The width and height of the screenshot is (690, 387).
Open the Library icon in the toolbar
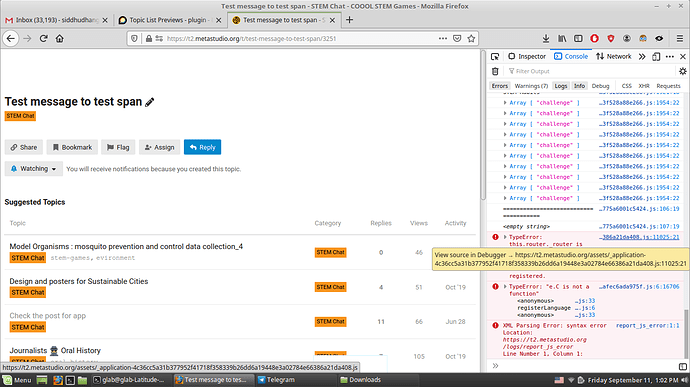pos(562,39)
